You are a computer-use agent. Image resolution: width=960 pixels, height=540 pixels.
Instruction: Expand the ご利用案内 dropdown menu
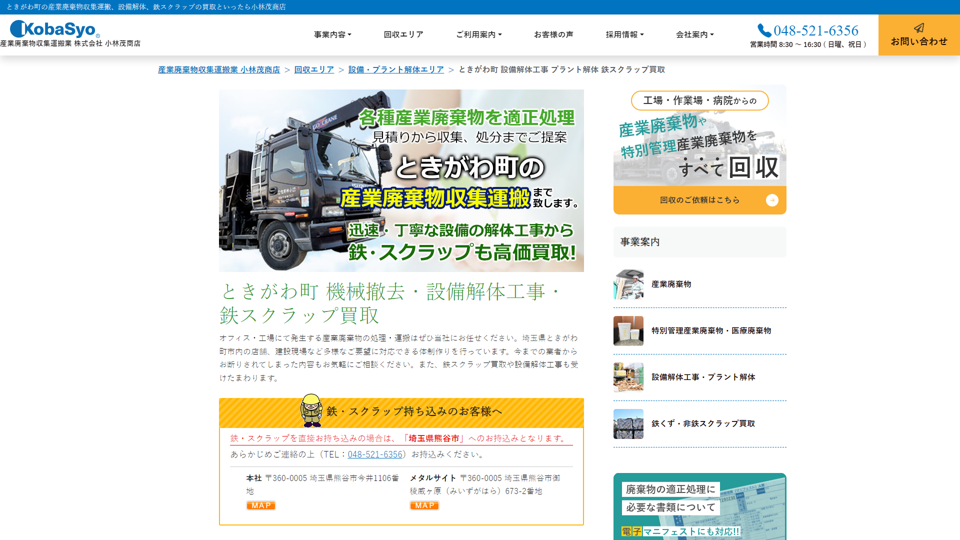[478, 35]
